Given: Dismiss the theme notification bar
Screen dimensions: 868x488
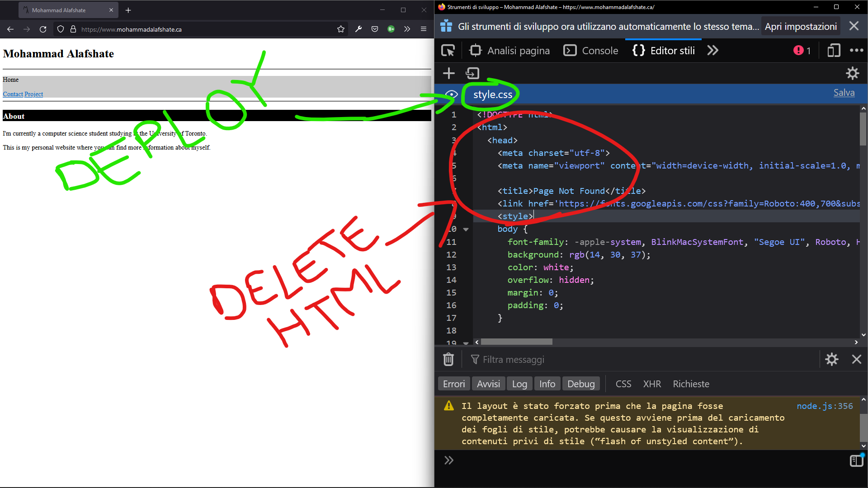Looking at the screenshot, I should (x=854, y=26).
